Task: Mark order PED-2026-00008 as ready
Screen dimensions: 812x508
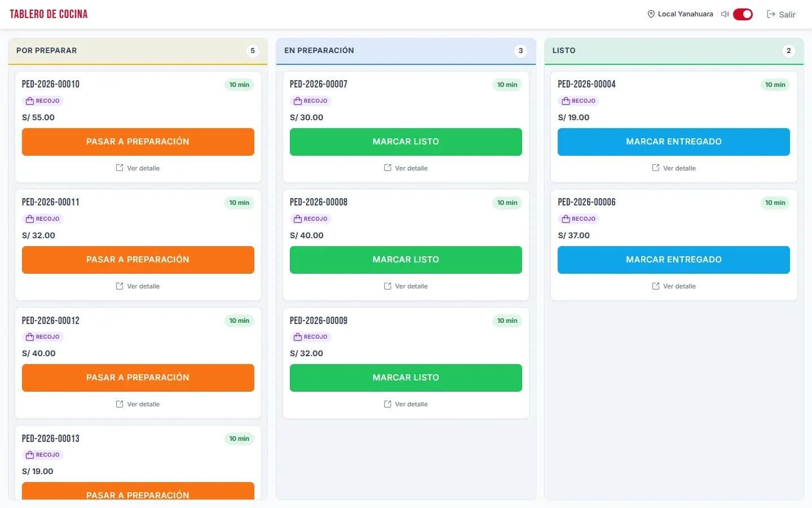Action: [406, 260]
